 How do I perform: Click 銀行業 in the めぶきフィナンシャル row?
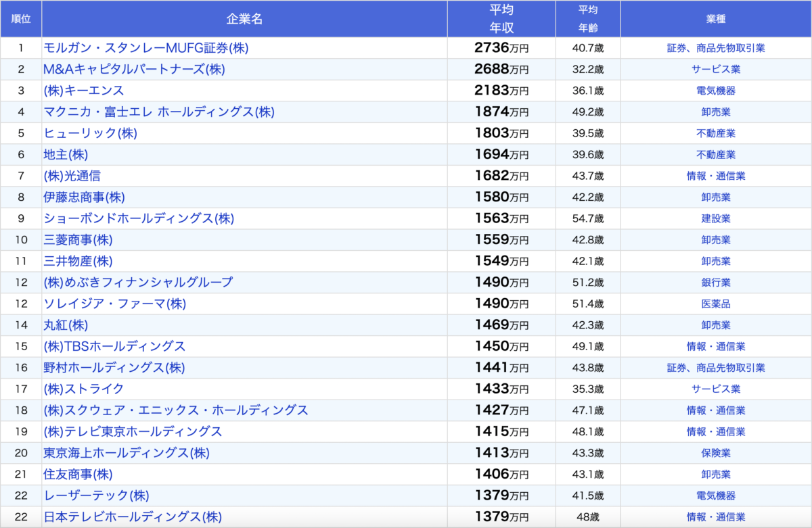point(716,282)
